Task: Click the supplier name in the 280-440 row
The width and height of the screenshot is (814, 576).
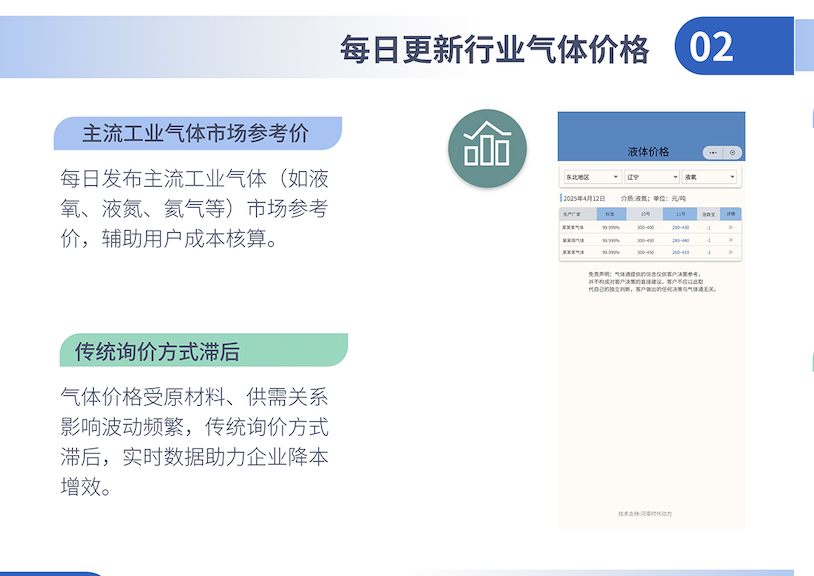Action: click(x=573, y=240)
